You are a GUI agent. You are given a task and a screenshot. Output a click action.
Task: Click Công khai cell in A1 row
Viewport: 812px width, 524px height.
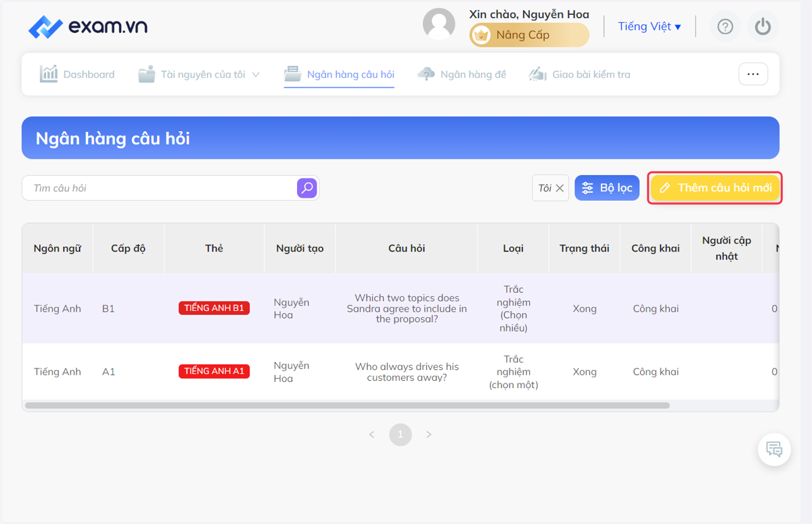click(656, 371)
